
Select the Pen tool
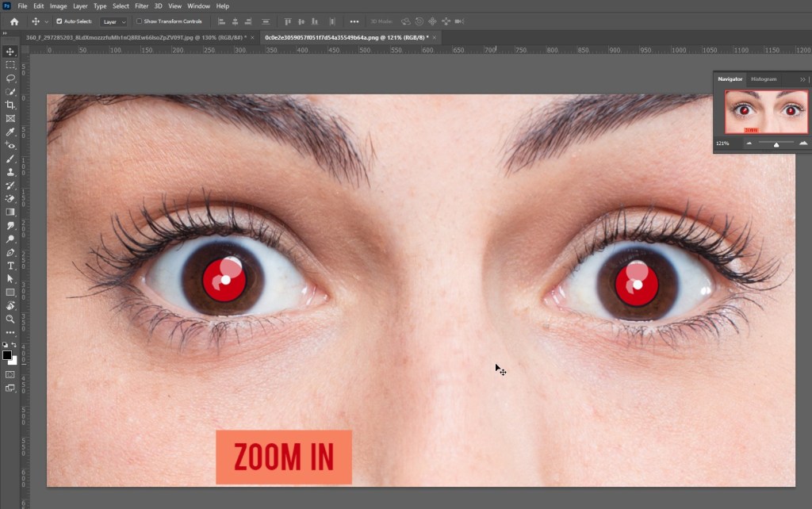click(10, 252)
